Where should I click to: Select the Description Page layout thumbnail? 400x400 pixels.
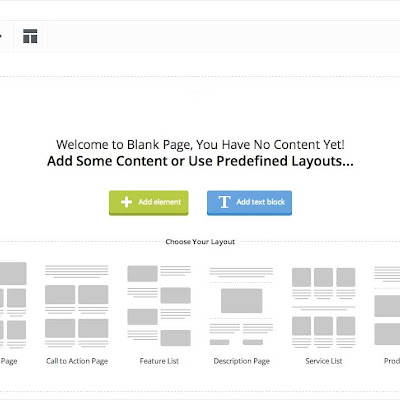coord(241,306)
